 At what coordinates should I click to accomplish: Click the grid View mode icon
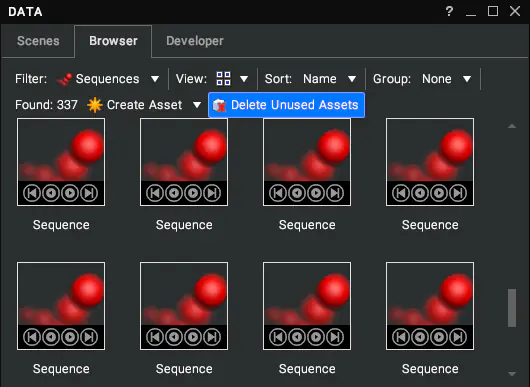click(223, 79)
